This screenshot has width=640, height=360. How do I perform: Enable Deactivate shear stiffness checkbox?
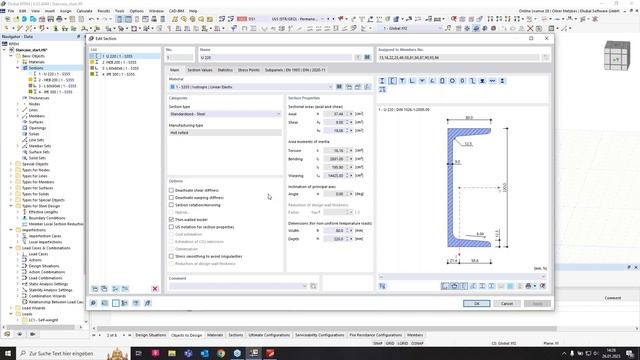point(171,190)
